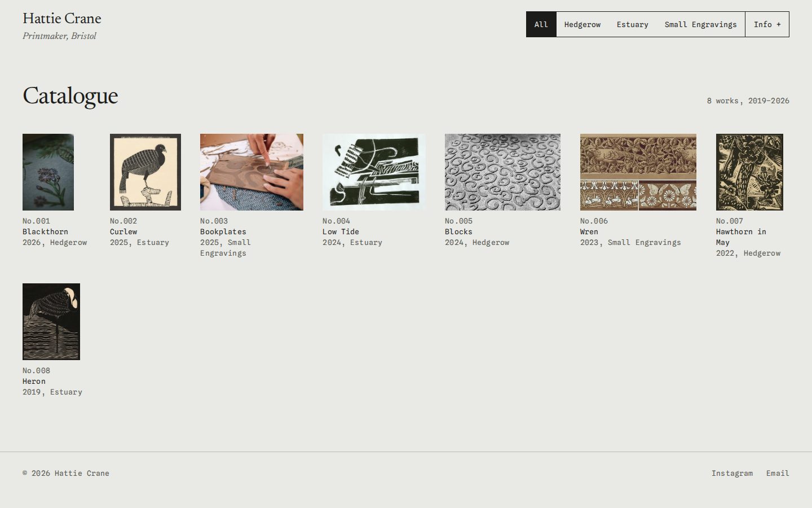Click the "2025, Small Engravings" caption

click(x=226, y=248)
